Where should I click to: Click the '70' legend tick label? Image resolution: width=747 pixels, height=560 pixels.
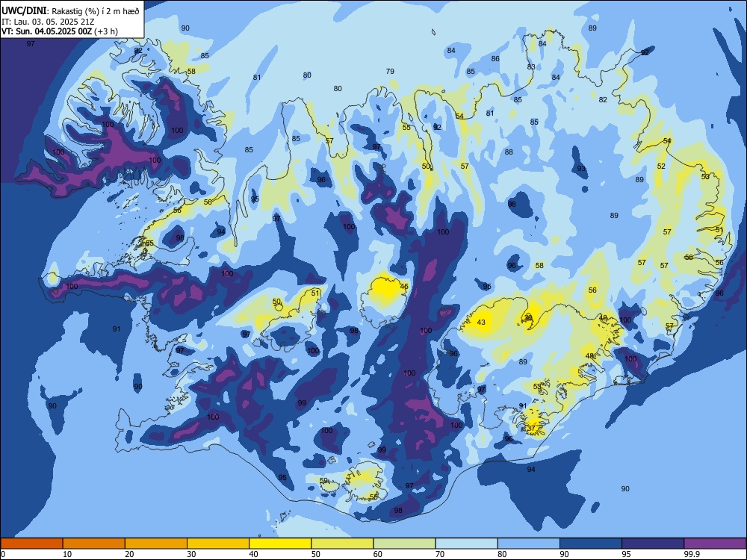[440, 554]
